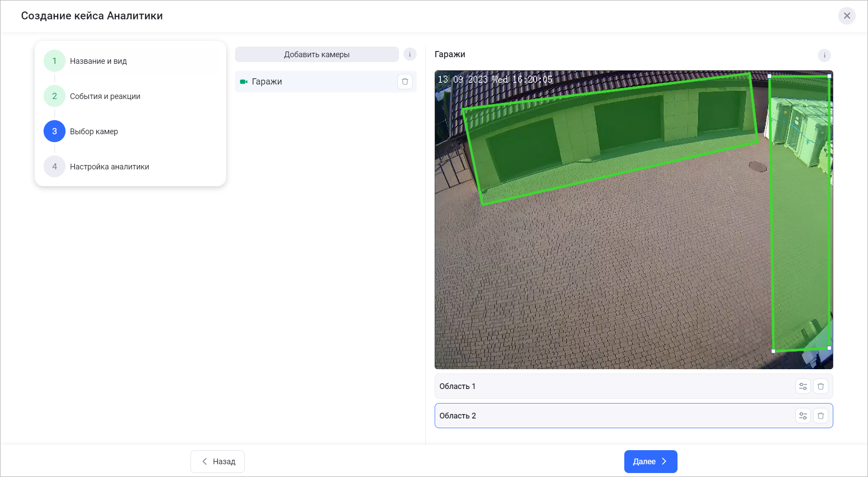Select the highlighted Область 2 row

(572, 415)
